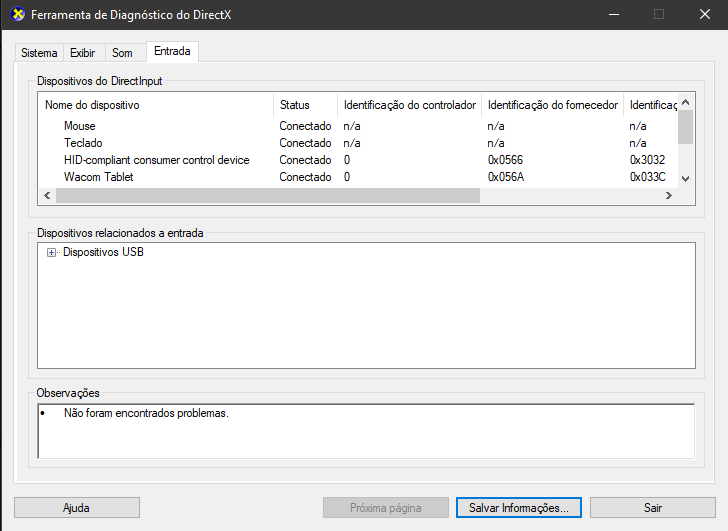Click the vertical scrollbar thumb in device list

[685, 127]
